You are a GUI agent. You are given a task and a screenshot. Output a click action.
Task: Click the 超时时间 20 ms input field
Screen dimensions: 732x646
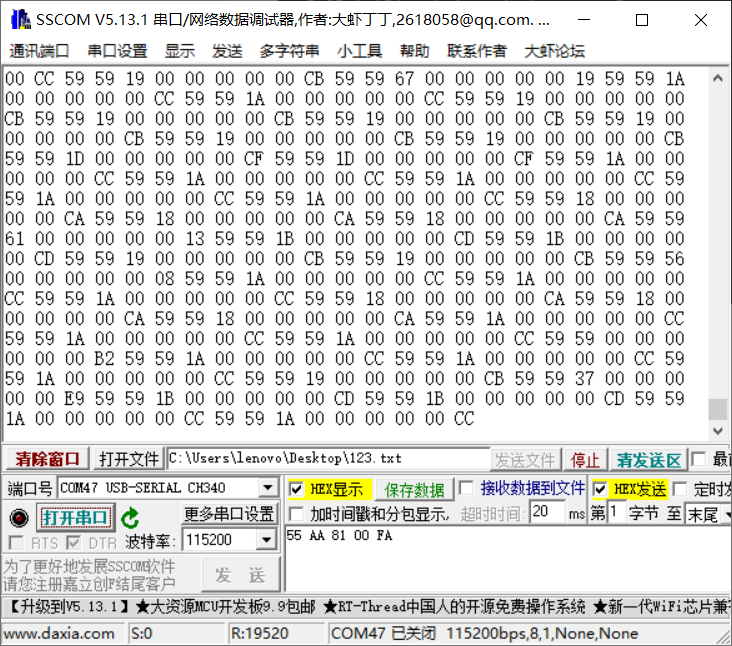pyautogui.click(x=547, y=512)
